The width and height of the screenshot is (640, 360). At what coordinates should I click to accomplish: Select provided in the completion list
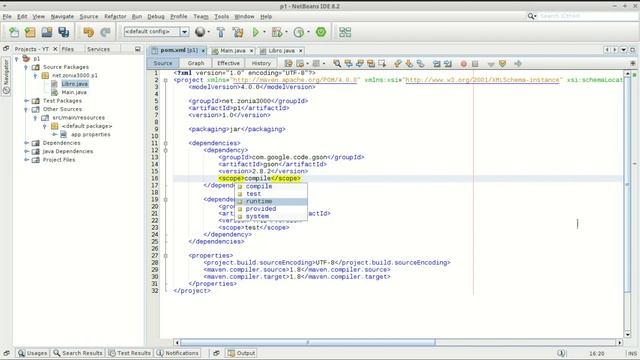tap(271, 209)
